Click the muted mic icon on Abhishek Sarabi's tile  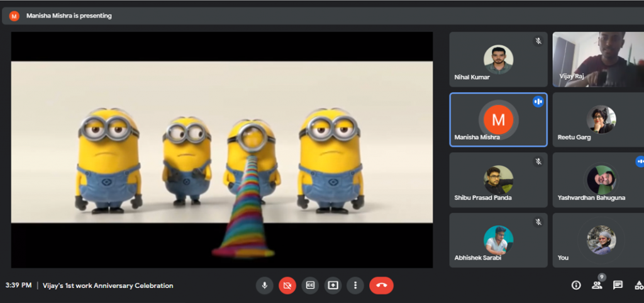(x=538, y=222)
